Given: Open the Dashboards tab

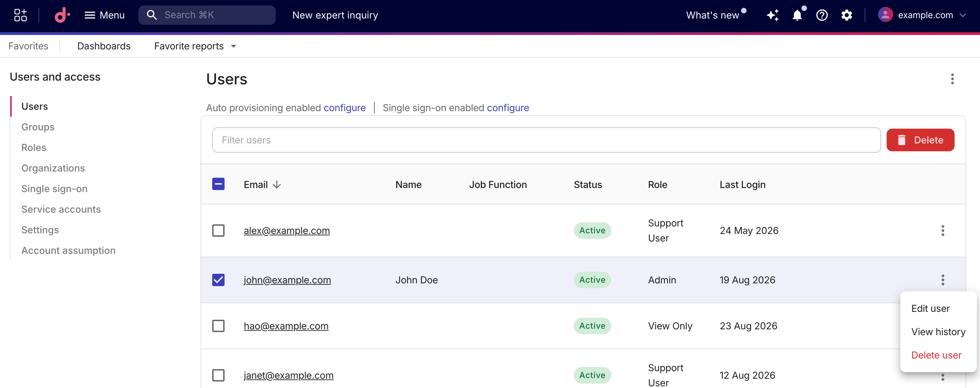Looking at the screenshot, I should click(x=104, y=46).
